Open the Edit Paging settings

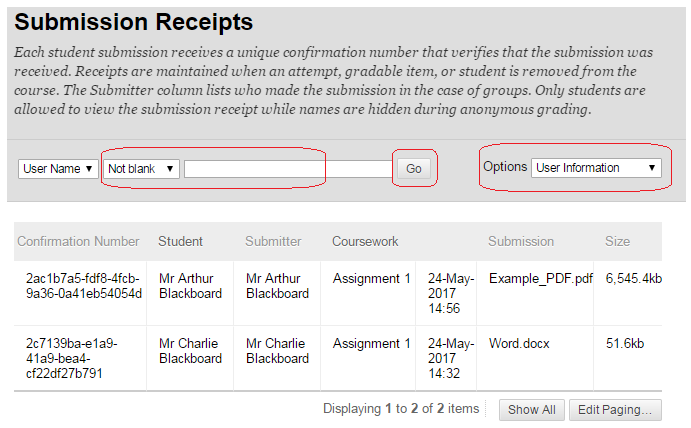tap(615, 409)
